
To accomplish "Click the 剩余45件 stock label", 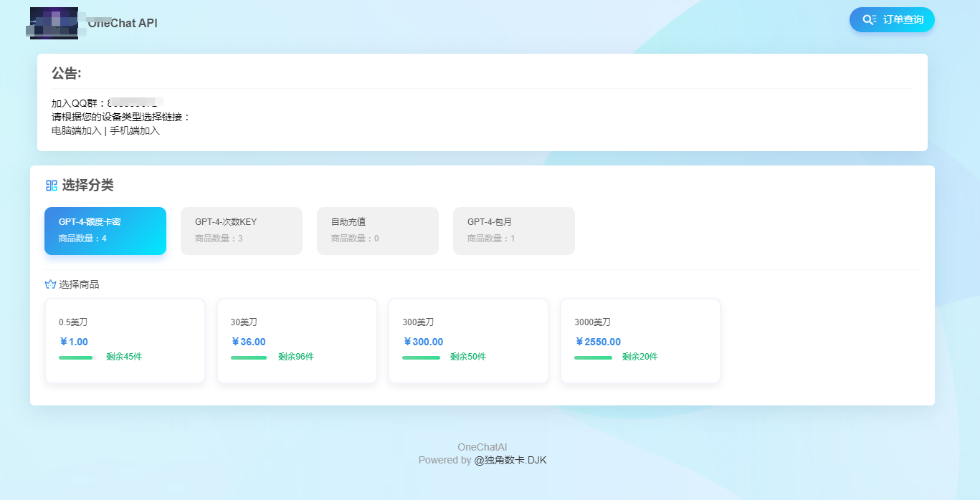I will point(124,357).
